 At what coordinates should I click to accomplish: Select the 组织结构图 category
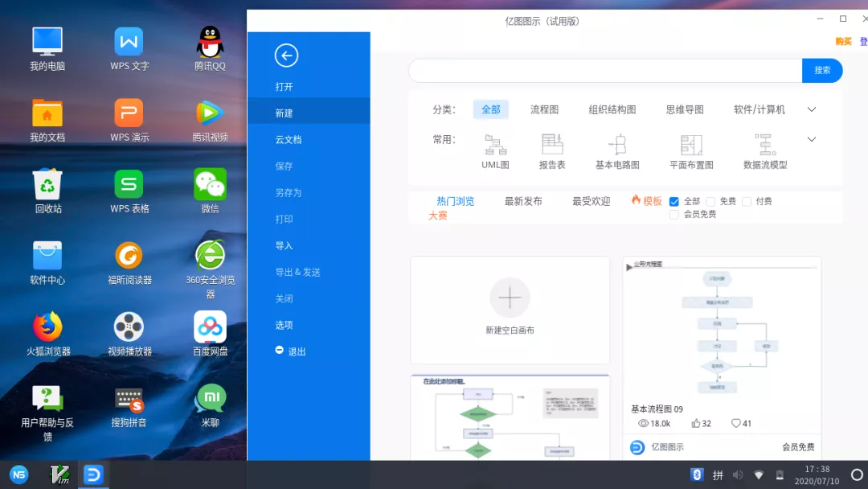coord(612,109)
